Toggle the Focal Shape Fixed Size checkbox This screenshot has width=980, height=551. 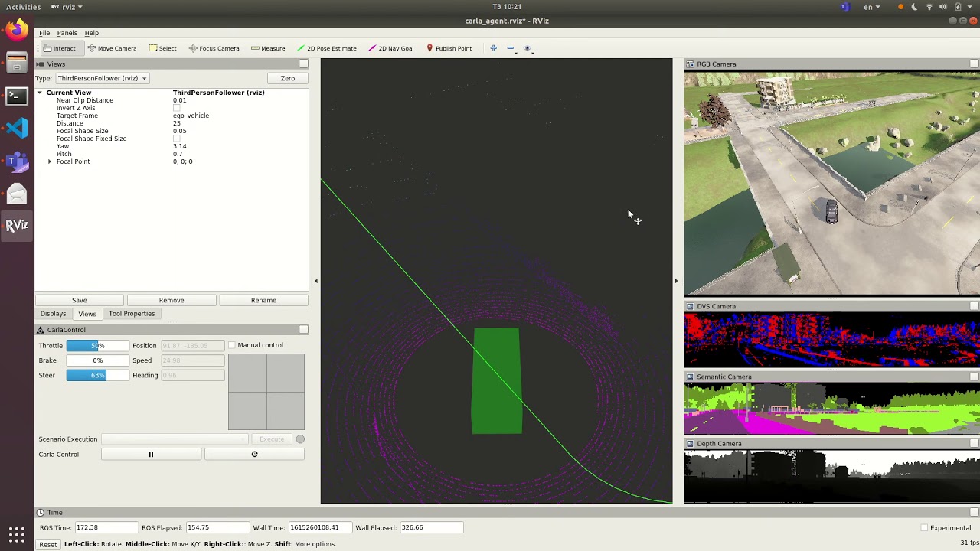point(177,139)
